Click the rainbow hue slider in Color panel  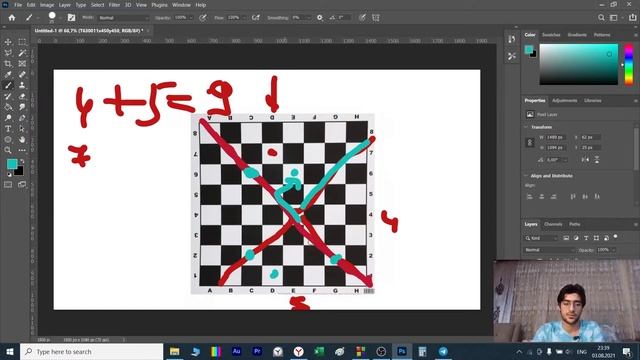tap(629, 64)
